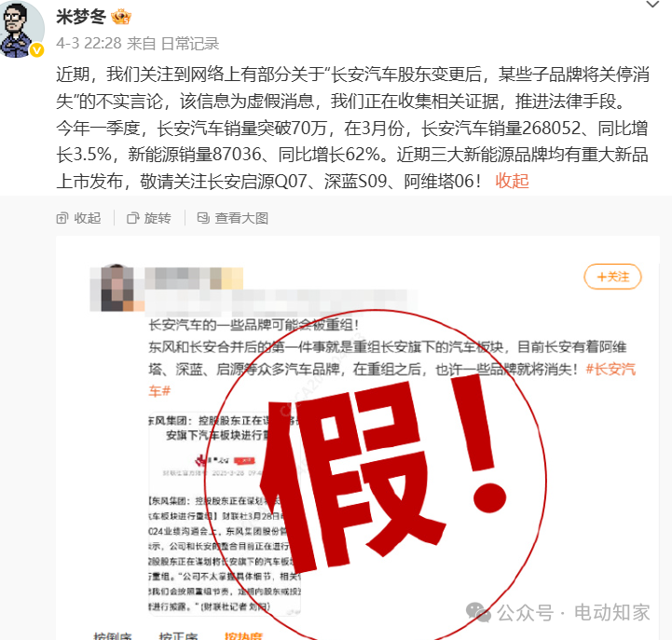Open the username 米梦冬

point(81,17)
